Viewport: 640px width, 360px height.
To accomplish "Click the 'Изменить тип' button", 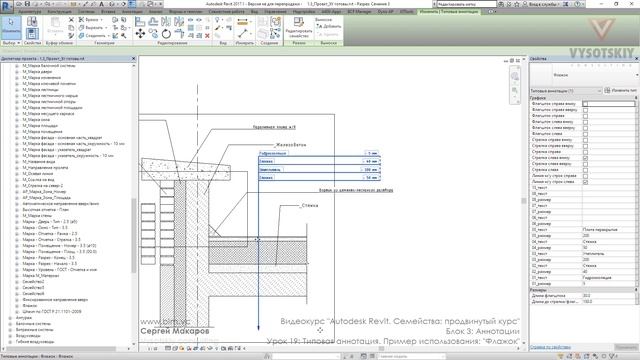I will 620,91.
